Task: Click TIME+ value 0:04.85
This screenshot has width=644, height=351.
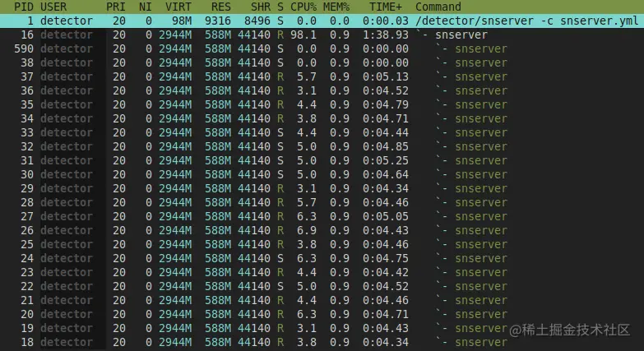Action: 386,146
